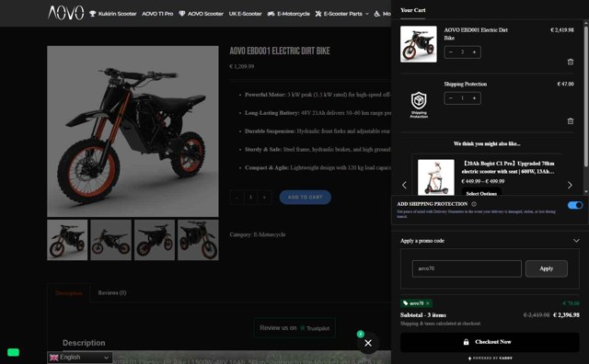Increase product page quantity with plus
Viewport: 589px width, 364px height.
264,198
